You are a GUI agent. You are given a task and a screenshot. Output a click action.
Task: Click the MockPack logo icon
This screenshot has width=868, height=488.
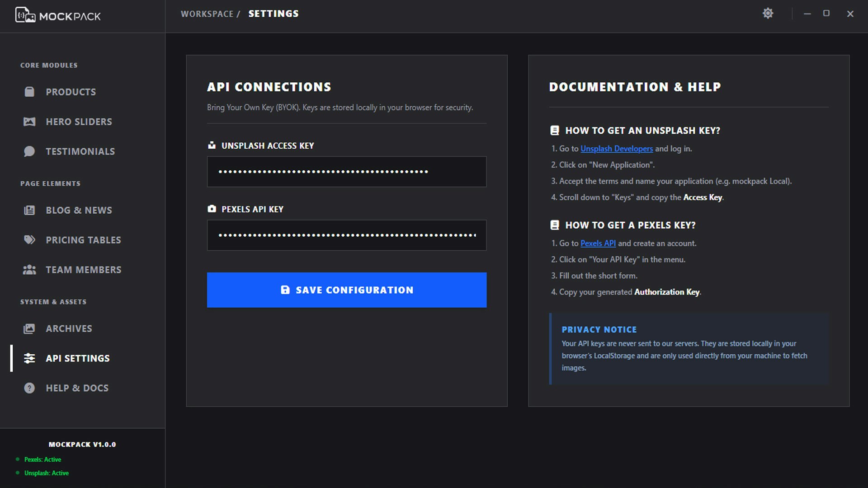[25, 15]
